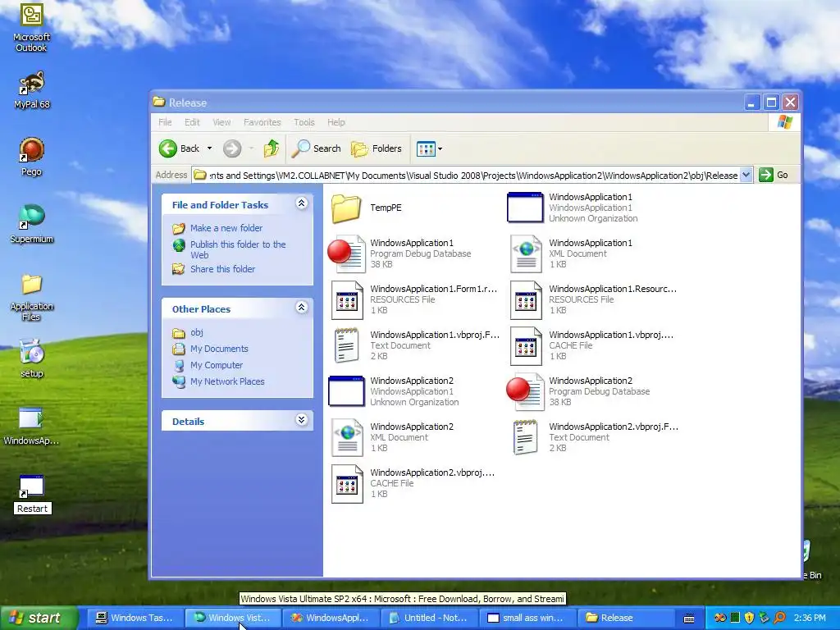Viewport: 840px width, 630px height.
Task: Go to My Network Places link
Action: click(227, 381)
